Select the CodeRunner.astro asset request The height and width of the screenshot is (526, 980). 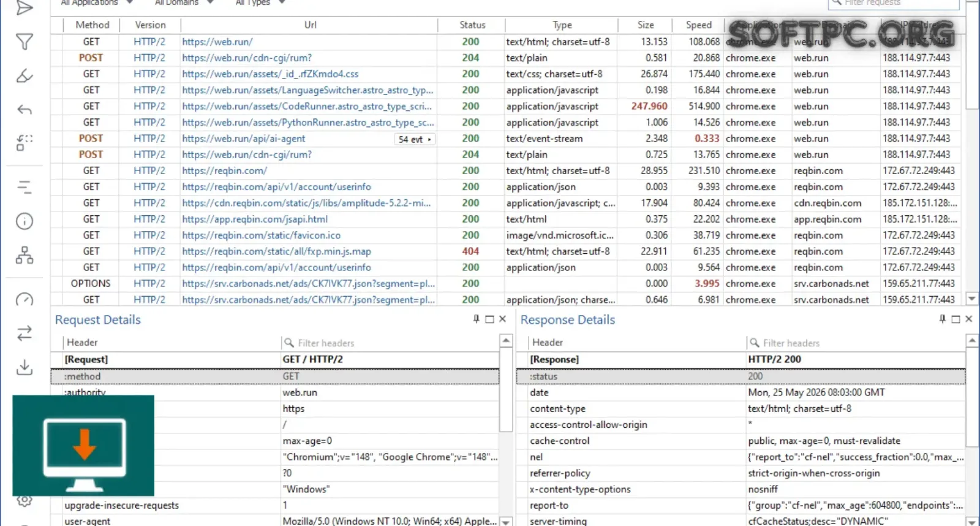[307, 106]
